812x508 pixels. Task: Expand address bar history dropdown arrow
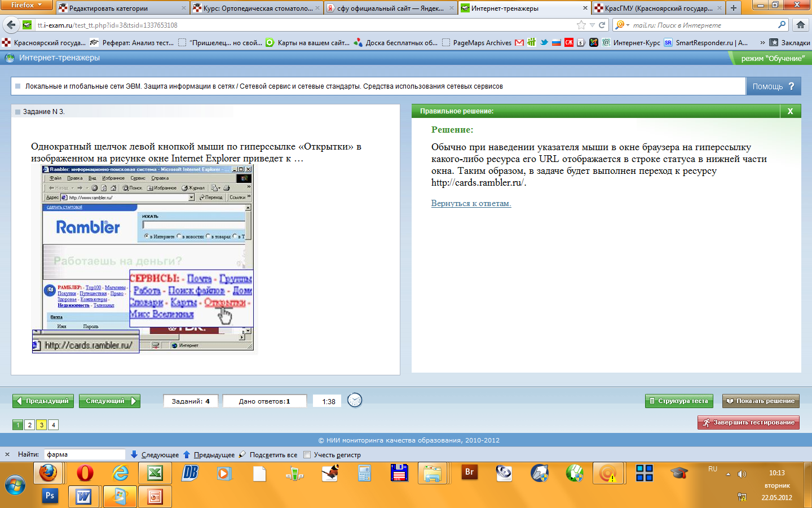592,25
